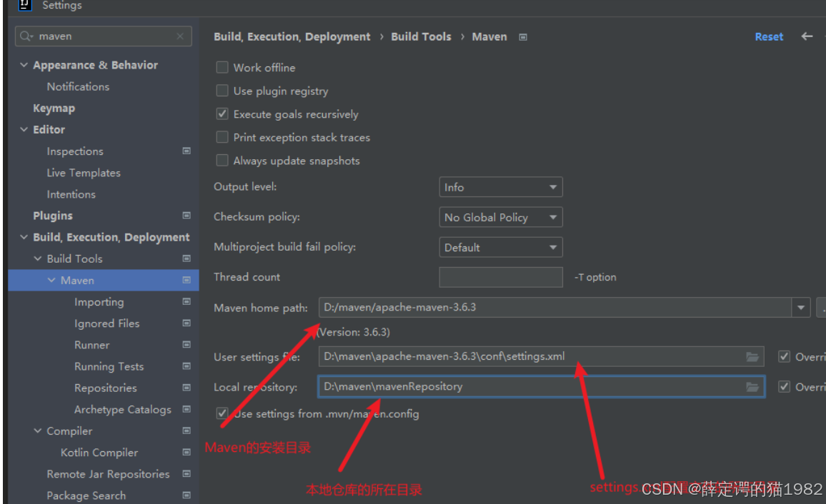Browse for the Local repository directory
This screenshot has height=504, width=826.
[752, 386]
